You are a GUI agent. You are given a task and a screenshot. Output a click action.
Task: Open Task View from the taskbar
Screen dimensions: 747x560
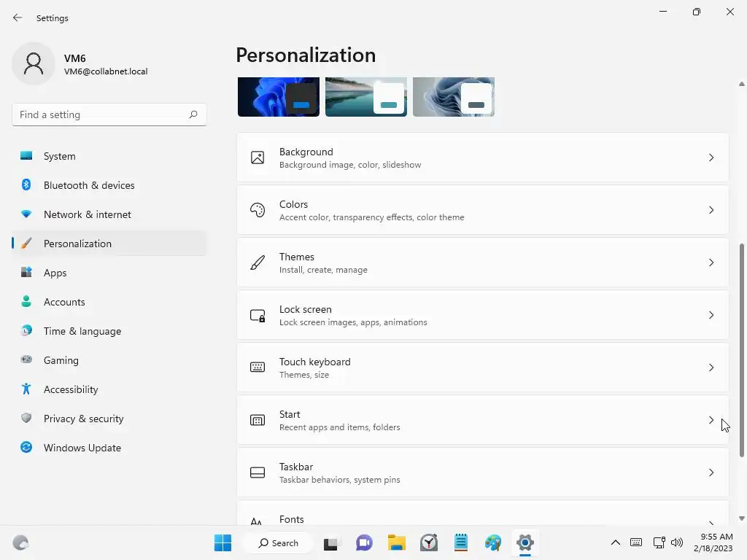(330, 542)
